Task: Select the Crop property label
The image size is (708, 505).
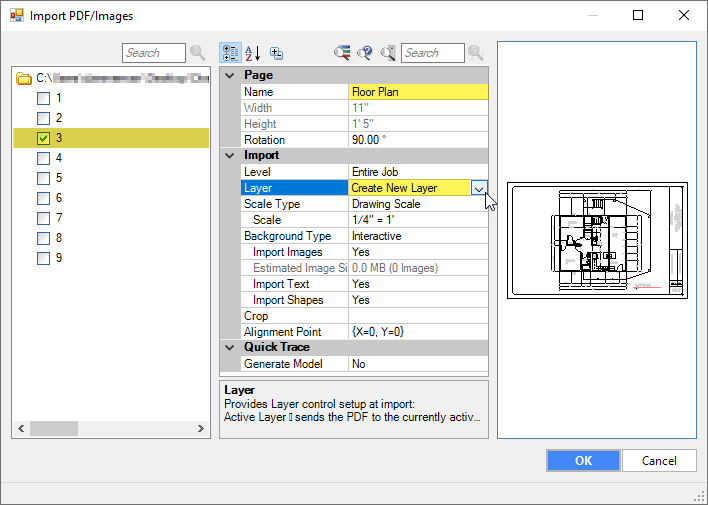Action: (294, 316)
